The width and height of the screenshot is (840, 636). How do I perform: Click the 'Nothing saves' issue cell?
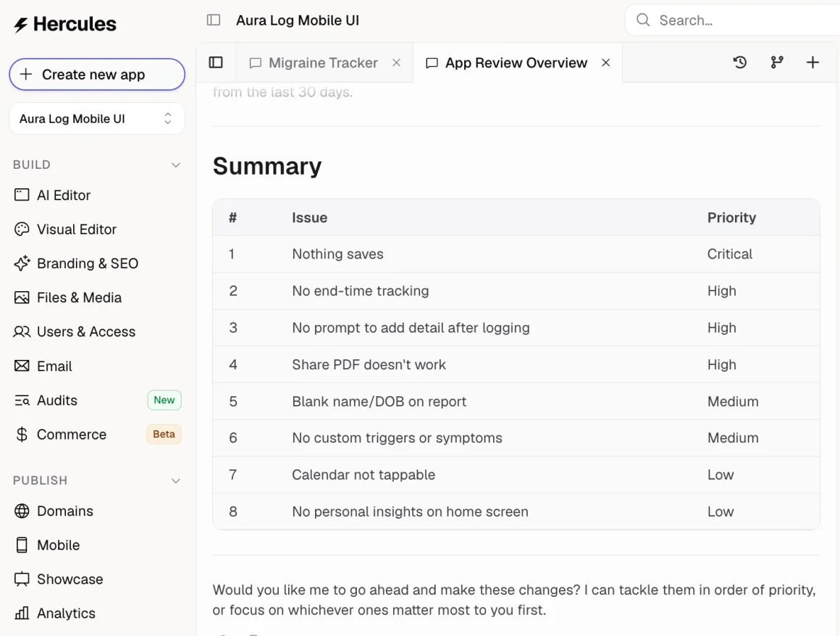tap(338, 254)
